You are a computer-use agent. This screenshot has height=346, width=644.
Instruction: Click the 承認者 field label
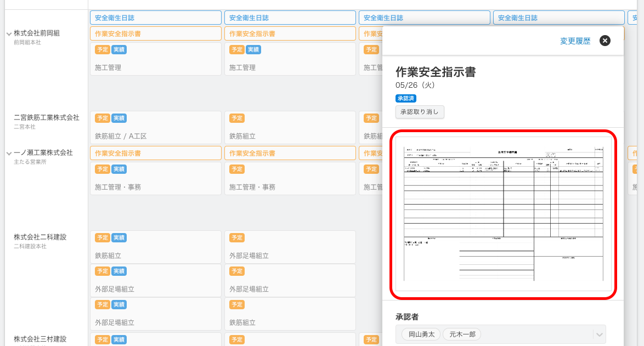tap(407, 317)
